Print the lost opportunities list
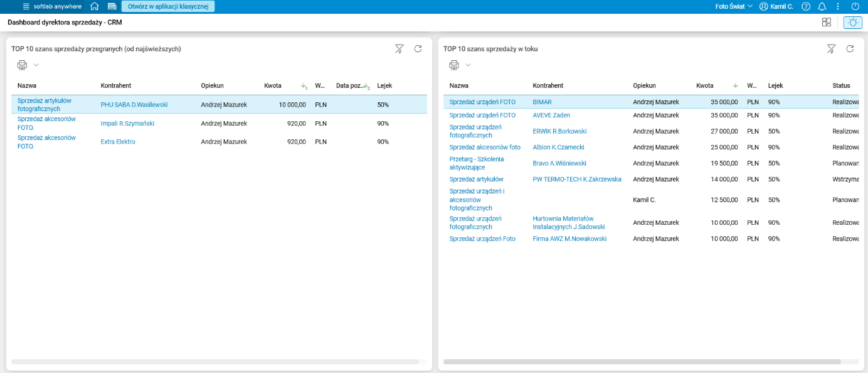The image size is (868, 373). 22,65
